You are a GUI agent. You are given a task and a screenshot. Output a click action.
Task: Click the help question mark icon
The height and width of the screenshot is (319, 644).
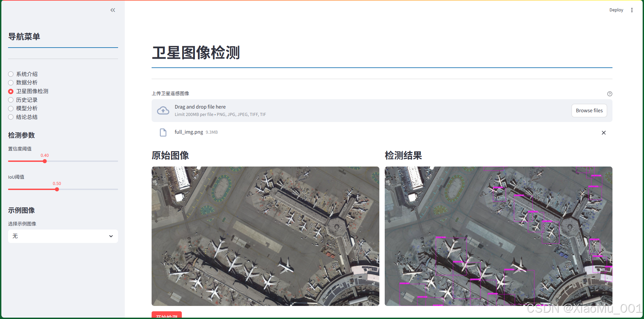(x=610, y=94)
